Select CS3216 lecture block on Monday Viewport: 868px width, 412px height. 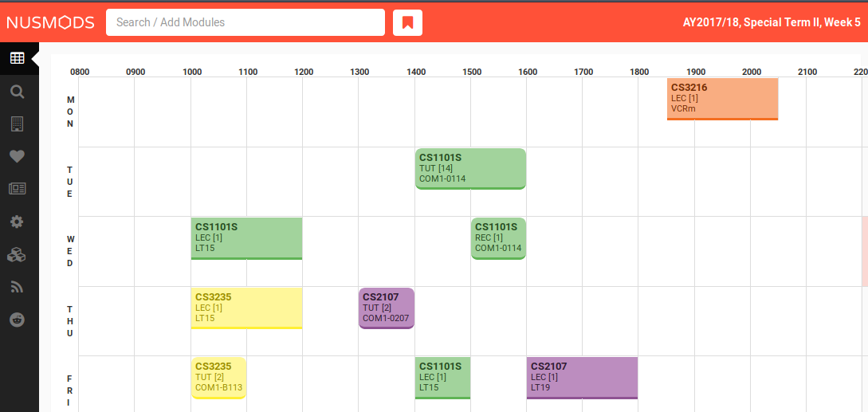(x=722, y=99)
